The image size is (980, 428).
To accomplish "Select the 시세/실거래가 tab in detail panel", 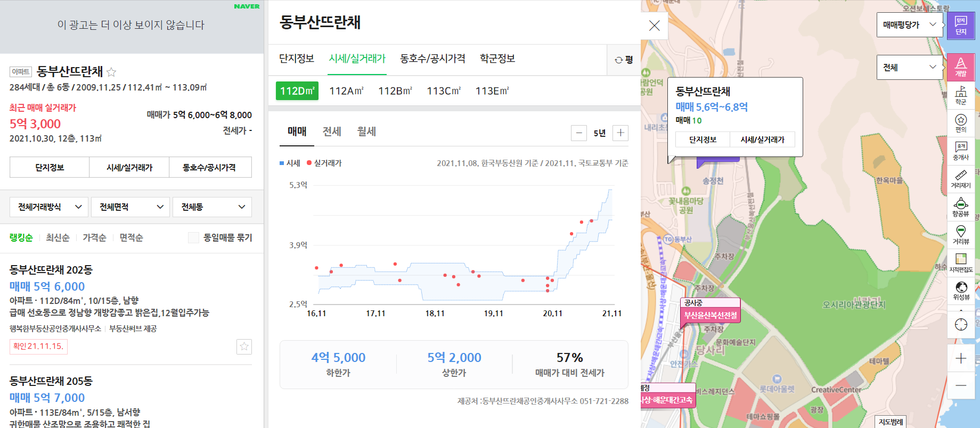I will click(357, 59).
